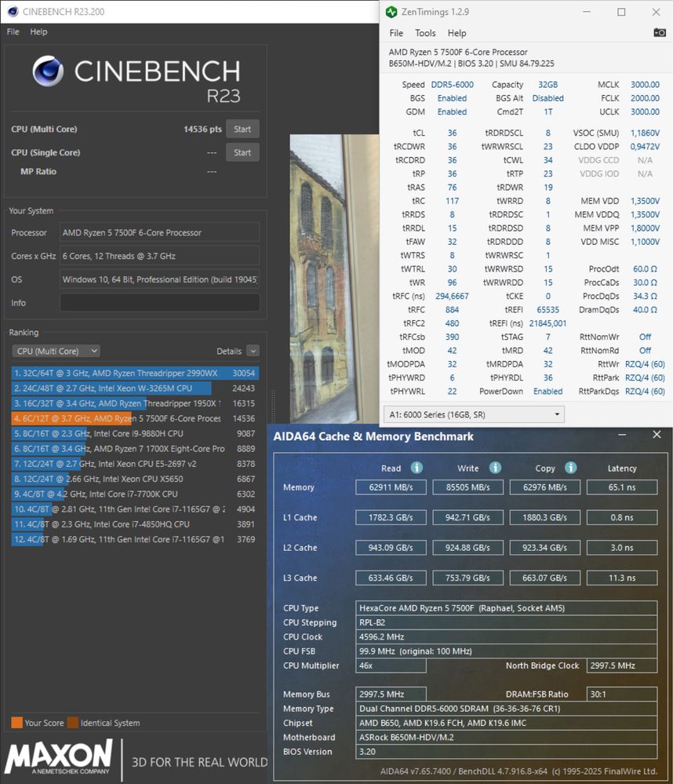Screen dimensions: 673x784
Task: Click the tREFI value 65535
Action: pyautogui.click(x=548, y=309)
